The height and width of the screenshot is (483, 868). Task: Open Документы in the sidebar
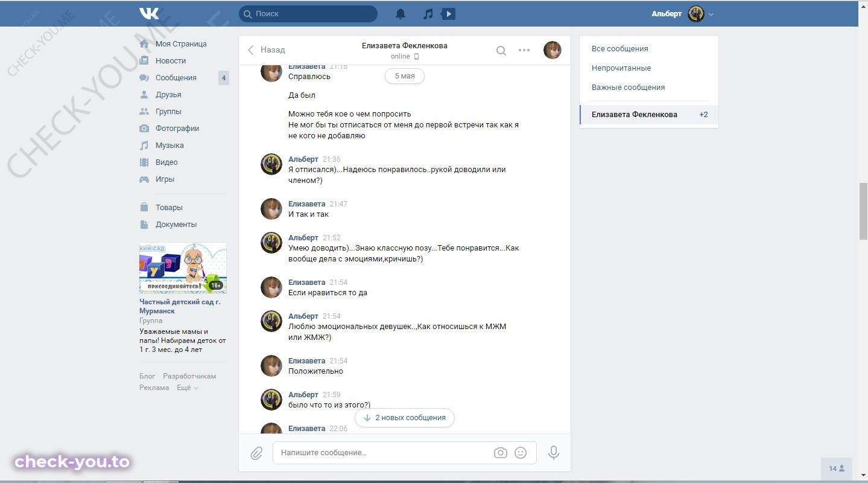coord(176,225)
